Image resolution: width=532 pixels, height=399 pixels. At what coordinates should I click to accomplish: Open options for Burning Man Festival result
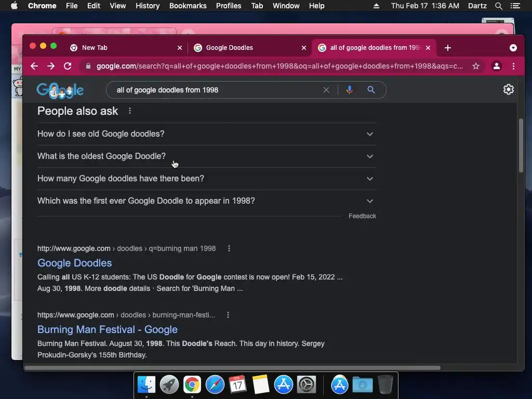228,315
